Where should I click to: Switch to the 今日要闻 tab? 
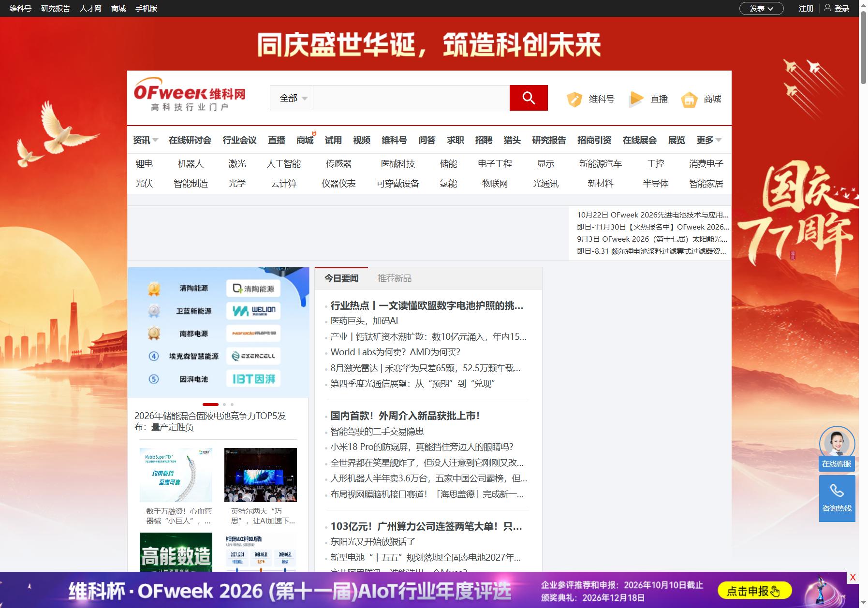(x=341, y=278)
